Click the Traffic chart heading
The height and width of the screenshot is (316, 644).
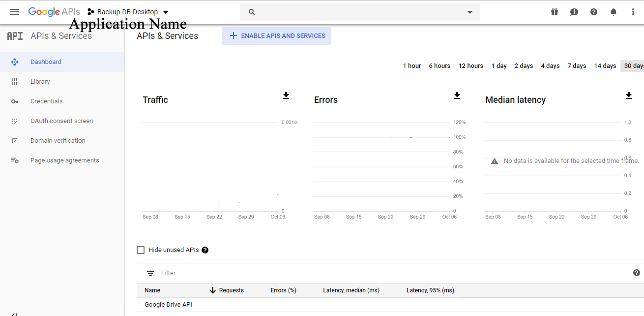(155, 100)
